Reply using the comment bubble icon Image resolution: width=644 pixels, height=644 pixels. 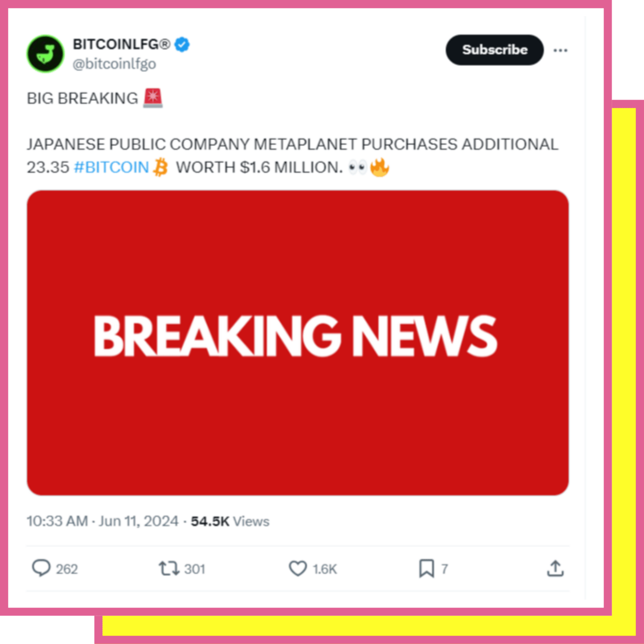[x=41, y=568]
